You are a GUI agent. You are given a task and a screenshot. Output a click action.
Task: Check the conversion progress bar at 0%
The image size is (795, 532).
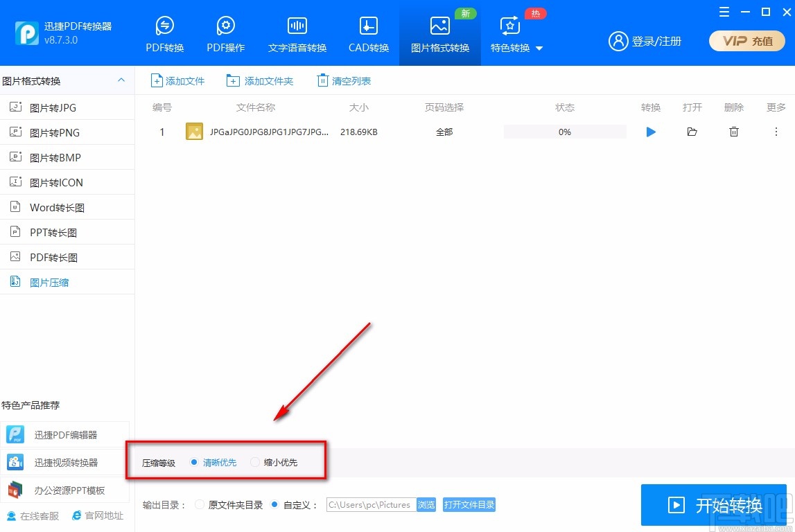pos(564,132)
